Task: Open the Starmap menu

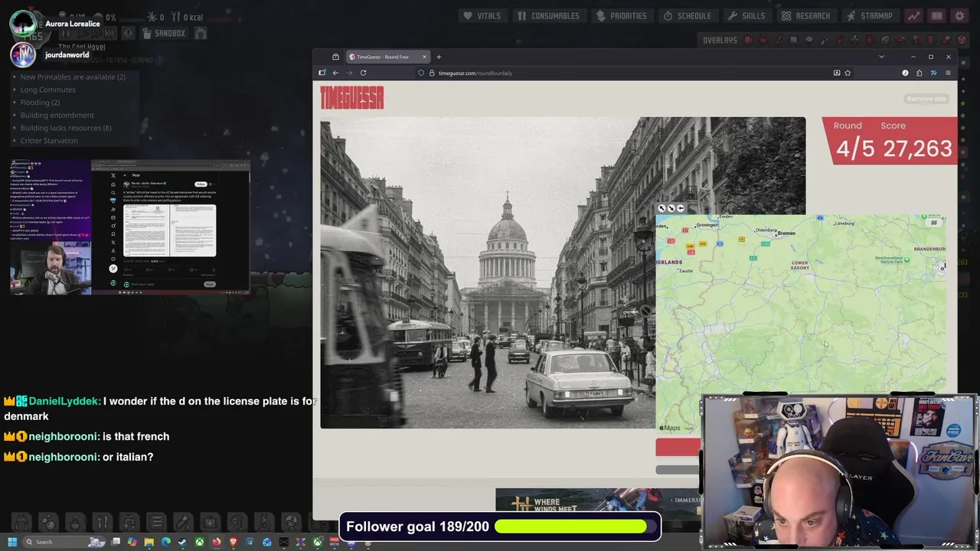Action: tap(870, 15)
